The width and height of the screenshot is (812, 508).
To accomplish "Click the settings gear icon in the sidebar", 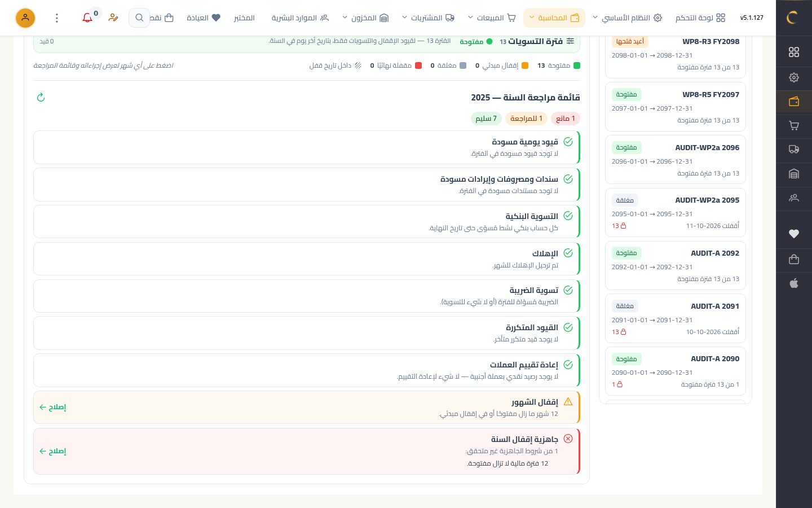I will pos(794,77).
